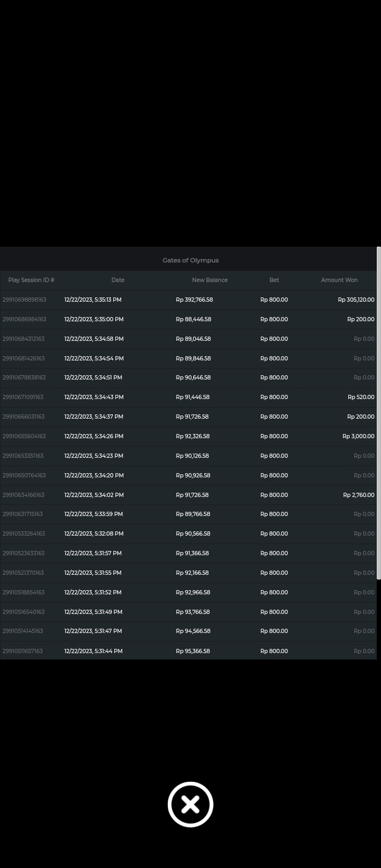Select row dated 12/22/2023, 5:34:37 PM

(x=94, y=417)
